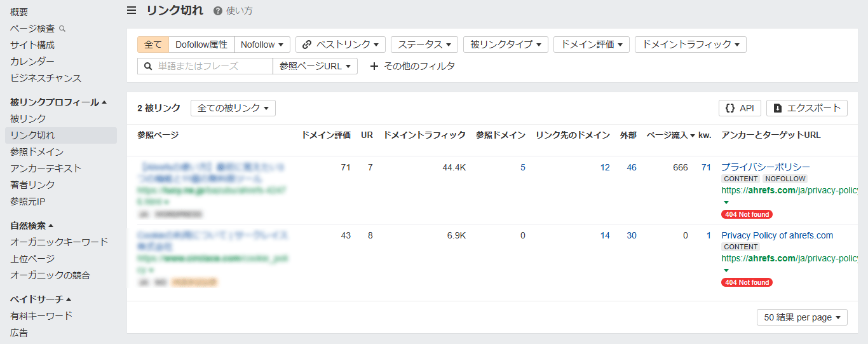This screenshot has height=344, width=868.
Task: Open the ステータス filter dropdown
Action: coord(424,45)
